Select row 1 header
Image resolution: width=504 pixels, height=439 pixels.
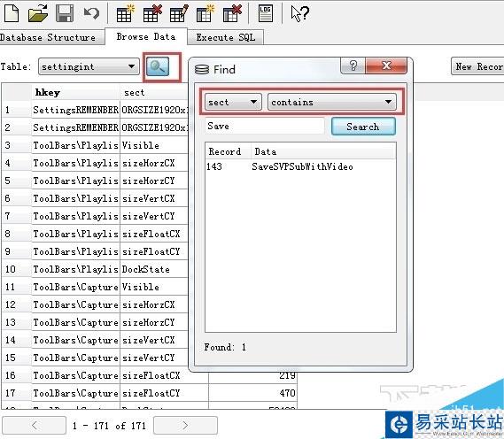point(17,110)
